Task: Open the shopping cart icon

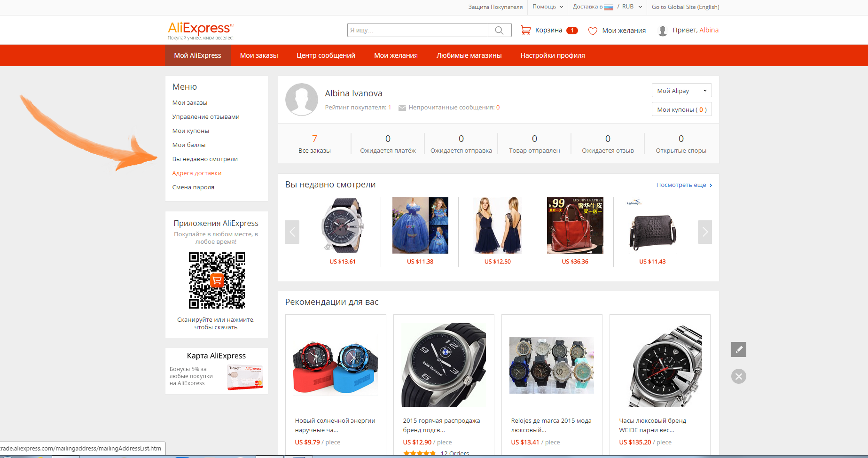Action: tap(526, 31)
